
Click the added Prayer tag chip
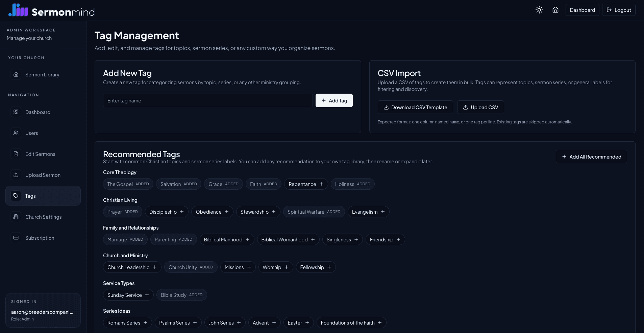point(123,212)
